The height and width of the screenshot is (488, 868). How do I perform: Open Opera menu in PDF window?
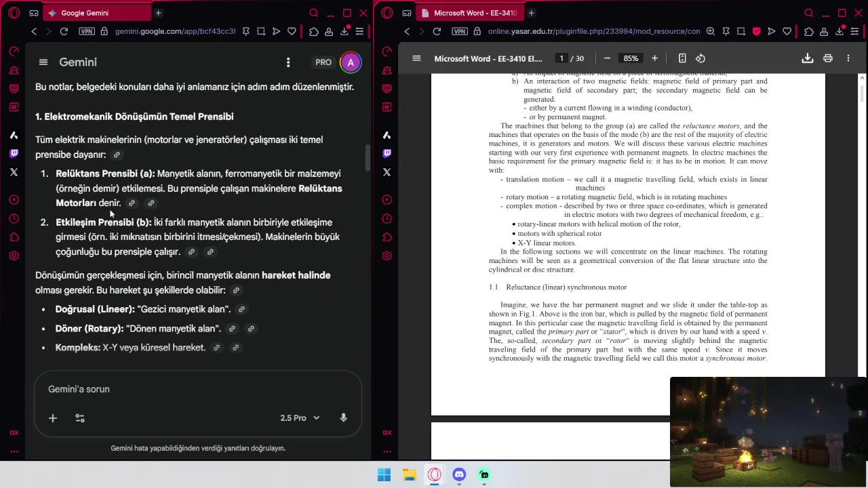[387, 13]
